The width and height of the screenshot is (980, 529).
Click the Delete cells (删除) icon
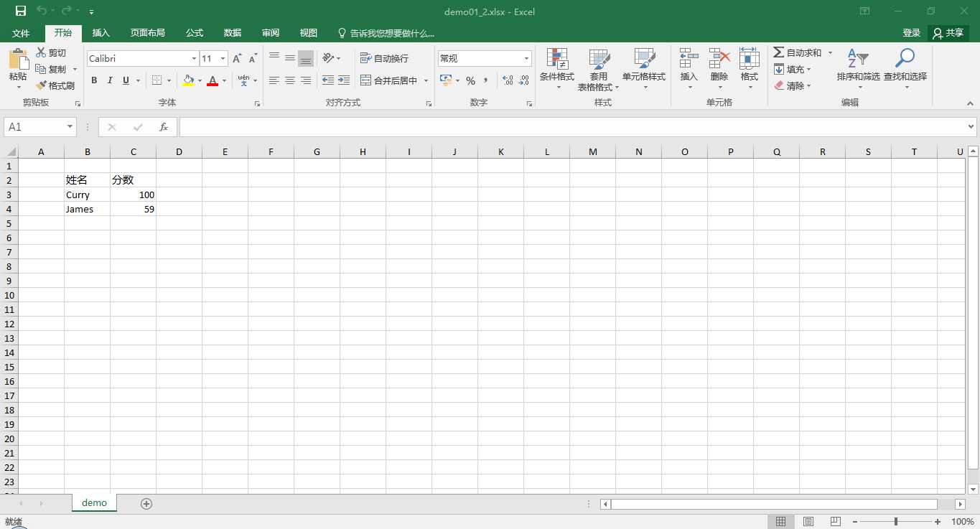(719, 59)
